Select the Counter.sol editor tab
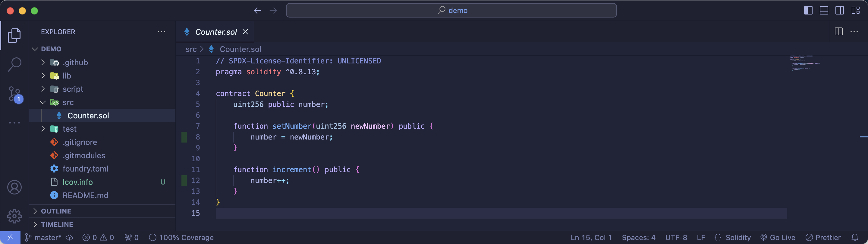868x244 pixels. pyautogui.click(x=216, y=32)
